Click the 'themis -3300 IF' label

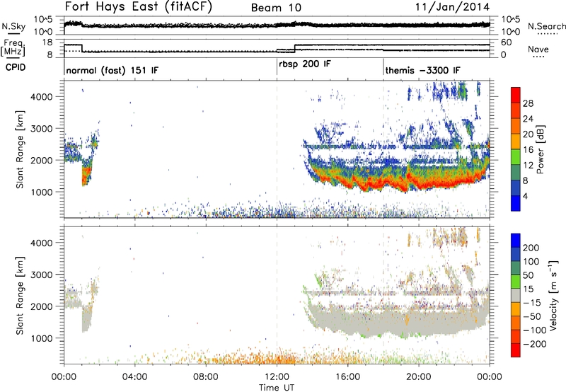(x=422, y=70)
